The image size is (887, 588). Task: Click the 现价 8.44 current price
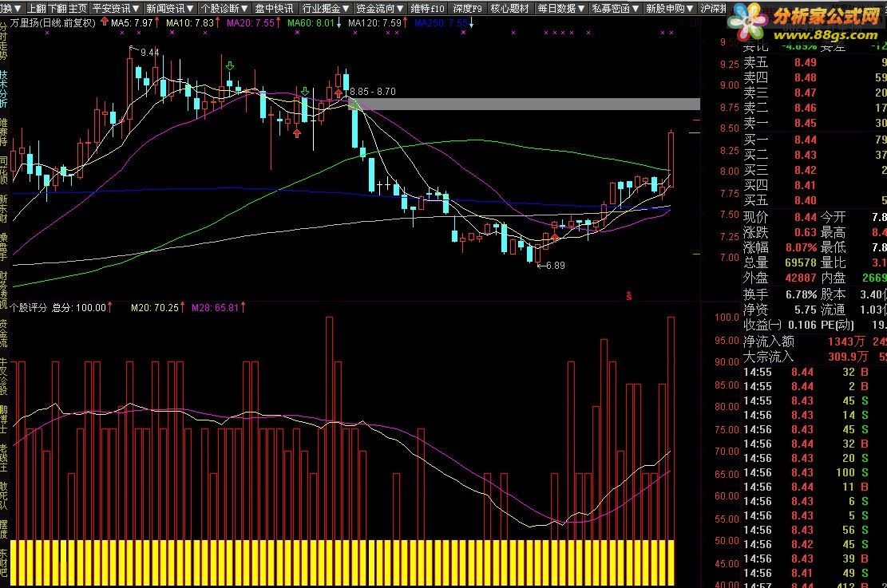(805, 217)
